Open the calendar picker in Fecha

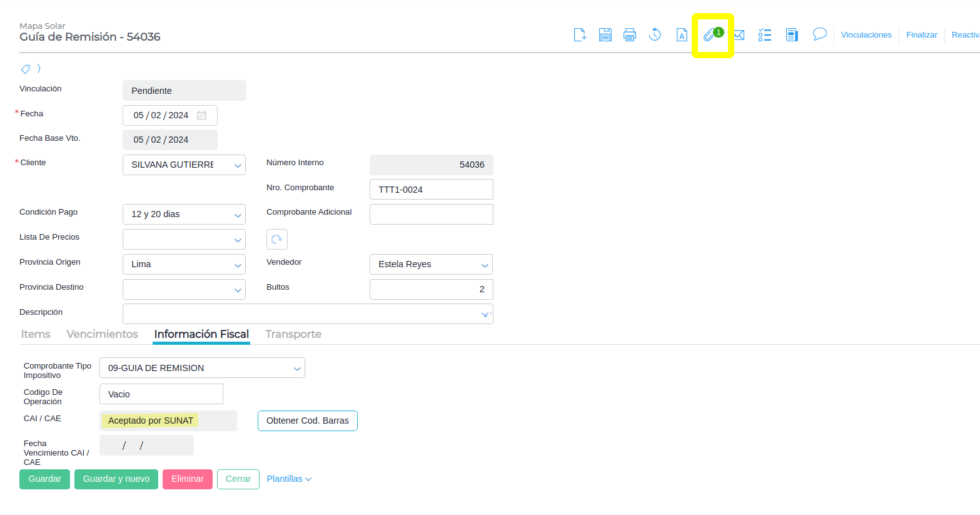[201, 115]
